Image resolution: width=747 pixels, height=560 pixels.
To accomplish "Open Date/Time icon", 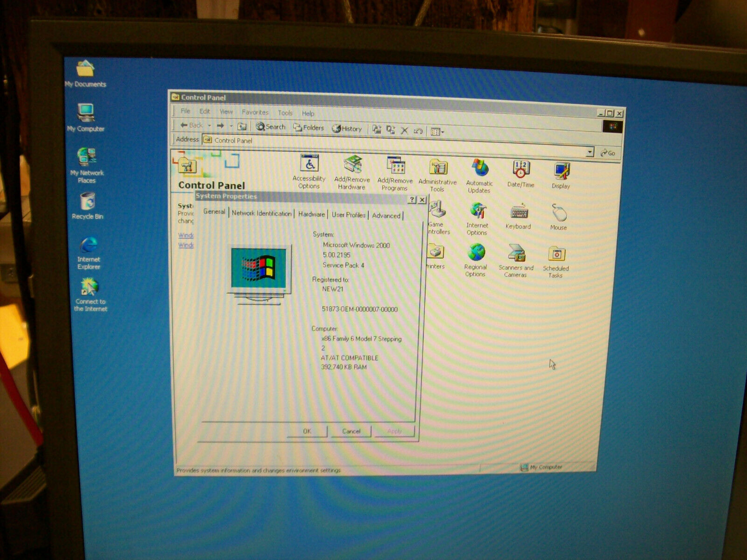I will click(521, 174).
